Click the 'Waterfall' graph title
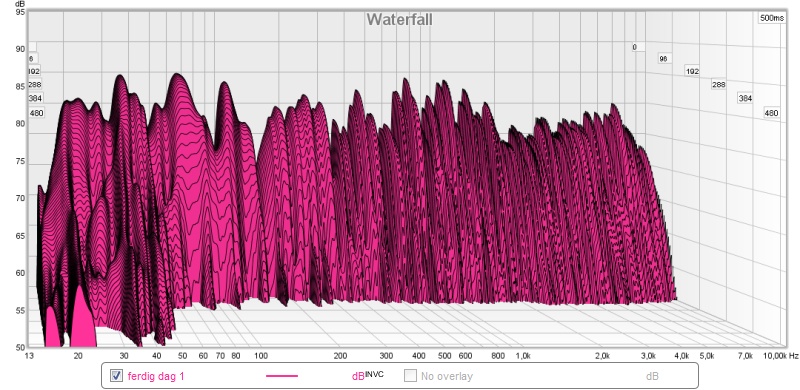This screenshot has width=800, height=390. 399,19
